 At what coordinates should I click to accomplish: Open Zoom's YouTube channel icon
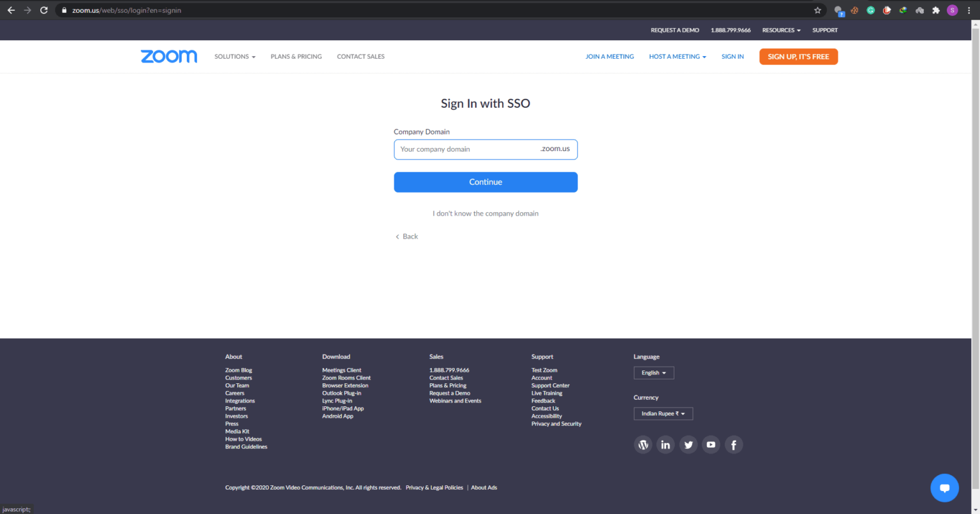pos(711,444)
